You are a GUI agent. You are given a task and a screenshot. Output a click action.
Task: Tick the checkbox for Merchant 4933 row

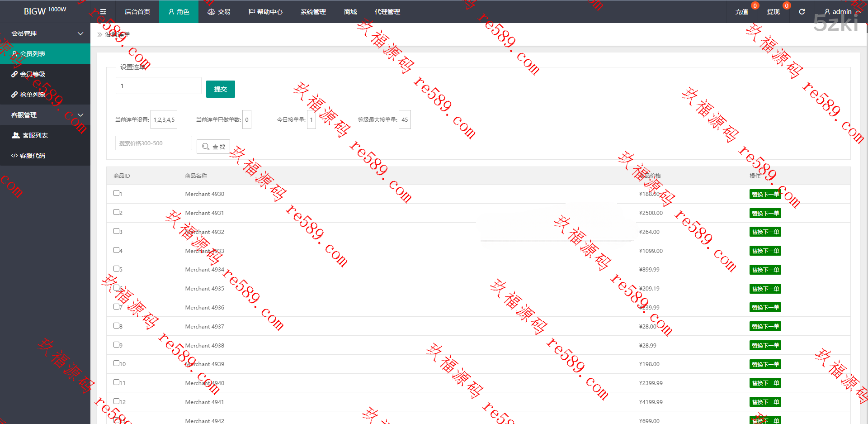click(116, 250)
